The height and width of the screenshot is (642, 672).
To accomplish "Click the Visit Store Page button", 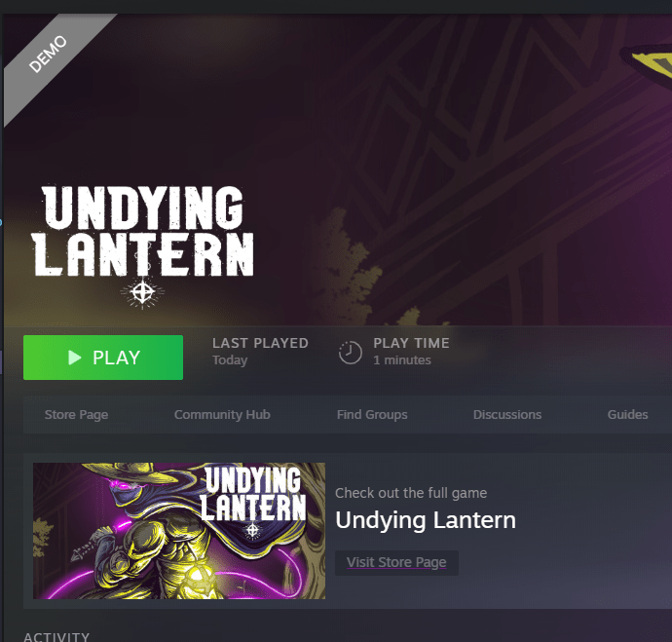I will pos(396,562).
